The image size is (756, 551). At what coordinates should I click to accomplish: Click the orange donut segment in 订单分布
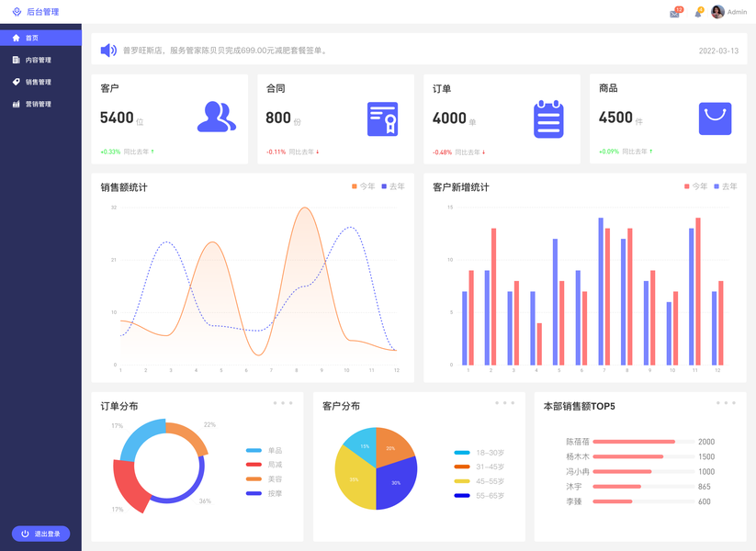click(x=189, y=436)
